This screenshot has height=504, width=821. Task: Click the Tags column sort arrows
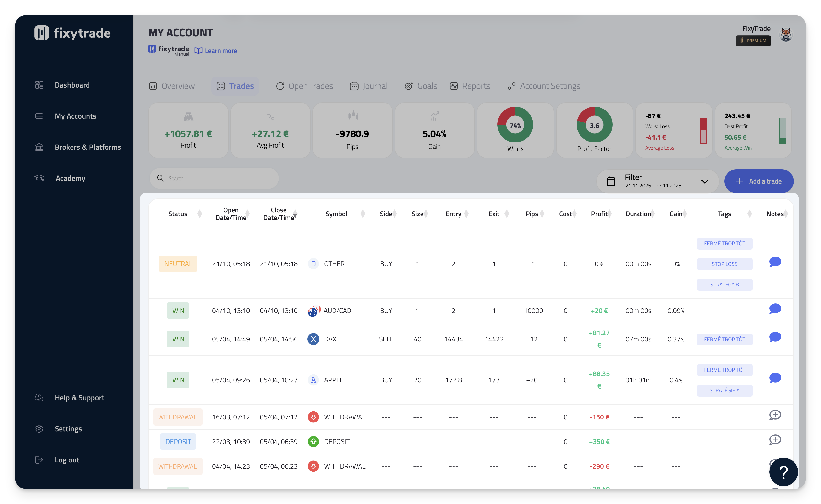pos(750,214)
